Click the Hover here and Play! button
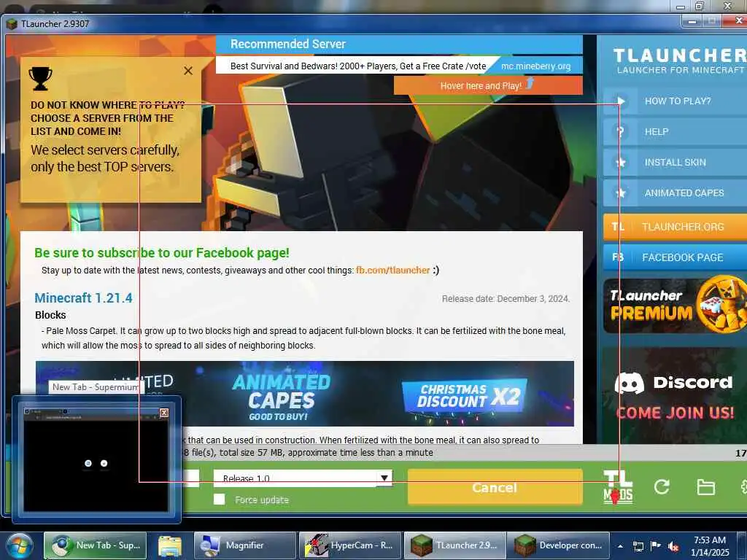This screenshot has width=747, height=560. pos(488,86)
